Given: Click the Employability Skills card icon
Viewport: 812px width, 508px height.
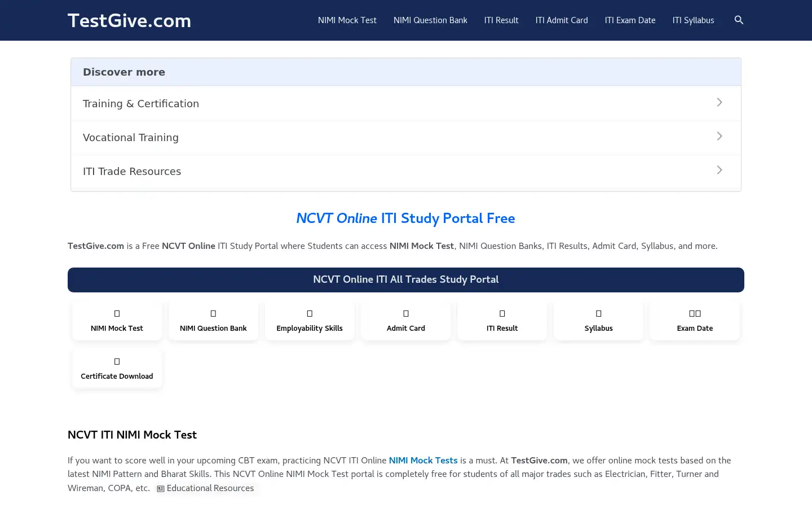Looking at the screenshot, I should (310, 313).
